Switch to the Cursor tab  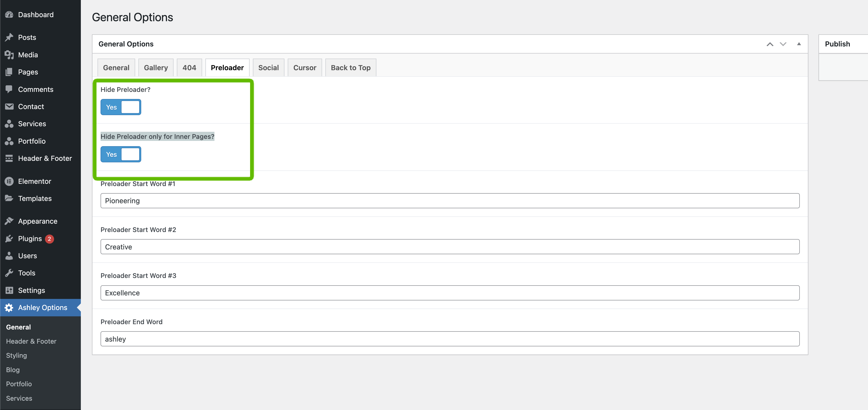click(x=305, y=68)
